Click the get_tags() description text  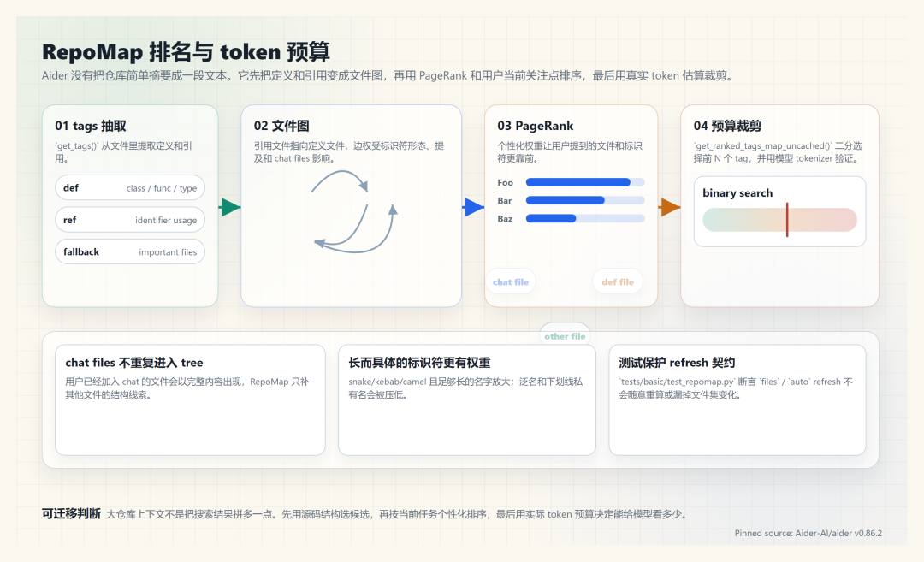coord(123,152)
